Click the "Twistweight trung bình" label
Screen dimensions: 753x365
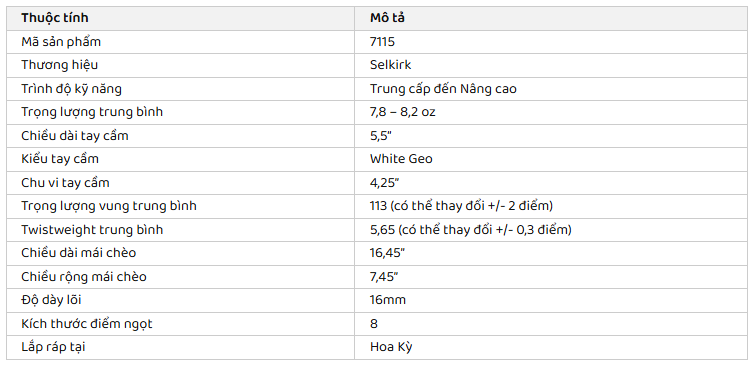tap(92, 230)
